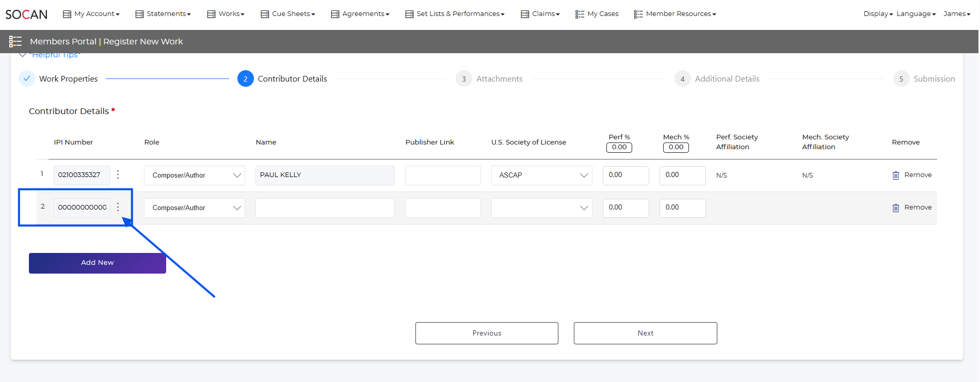Open three-dot menu for contributor row 2
The width and height of the screenshot is (980, 382).
point(118,207)
